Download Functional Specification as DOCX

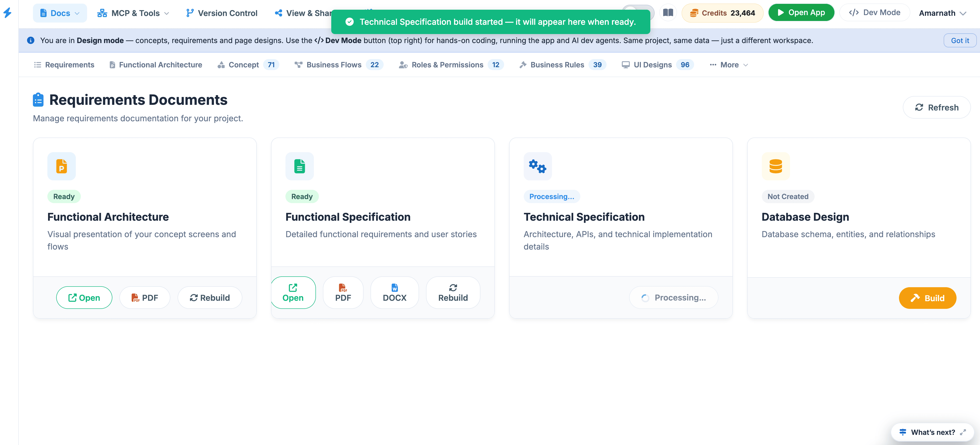(394, 293)
